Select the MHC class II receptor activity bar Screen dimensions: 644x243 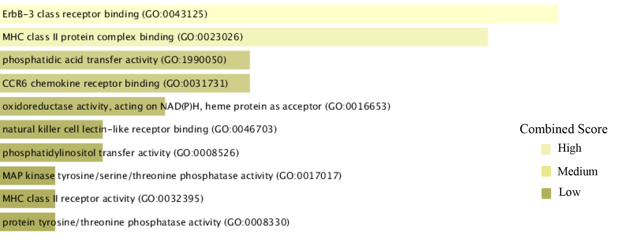point(28,199)
